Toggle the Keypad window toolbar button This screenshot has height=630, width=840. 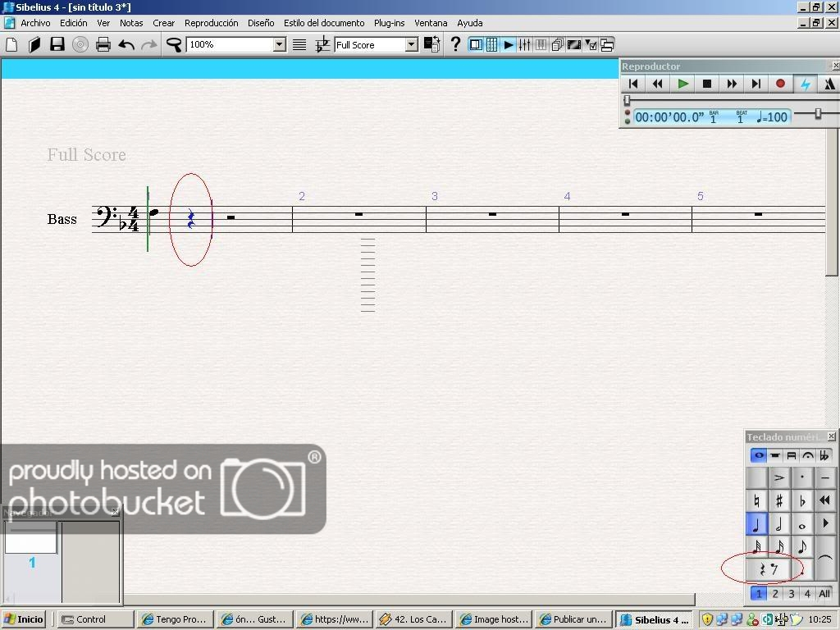(492, 44)
